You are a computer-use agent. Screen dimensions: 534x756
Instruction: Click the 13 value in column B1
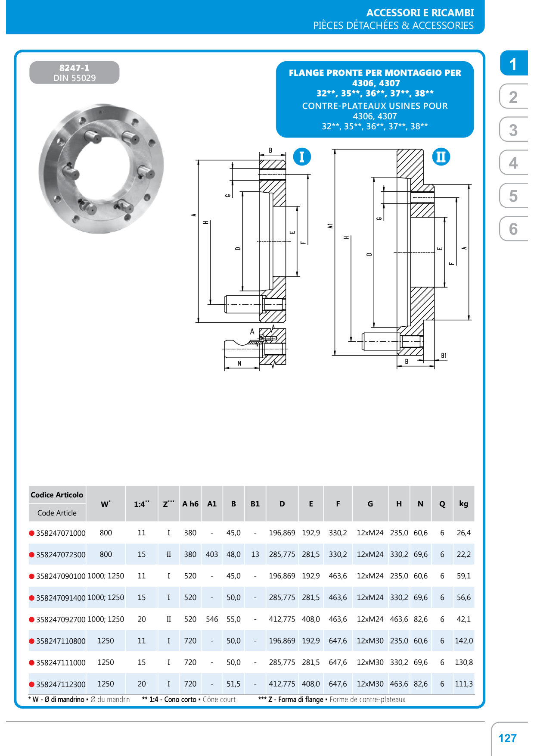tap(255, 554)
